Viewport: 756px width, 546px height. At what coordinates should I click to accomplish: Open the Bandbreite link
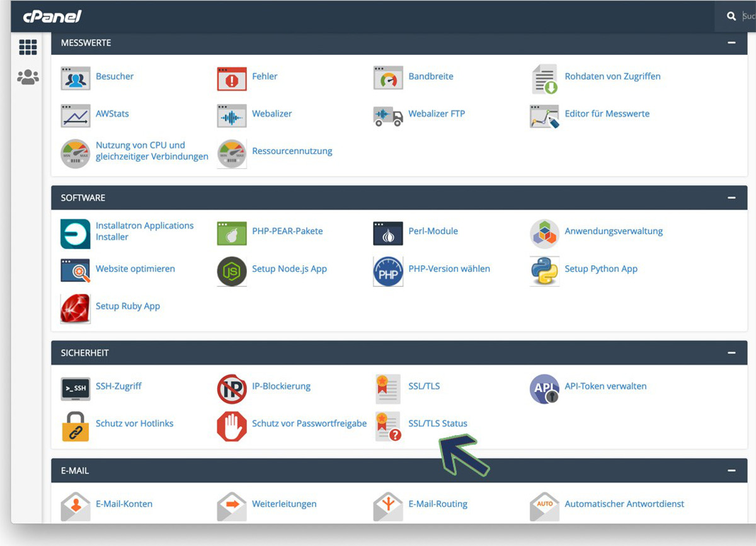(x=431, y=76)
